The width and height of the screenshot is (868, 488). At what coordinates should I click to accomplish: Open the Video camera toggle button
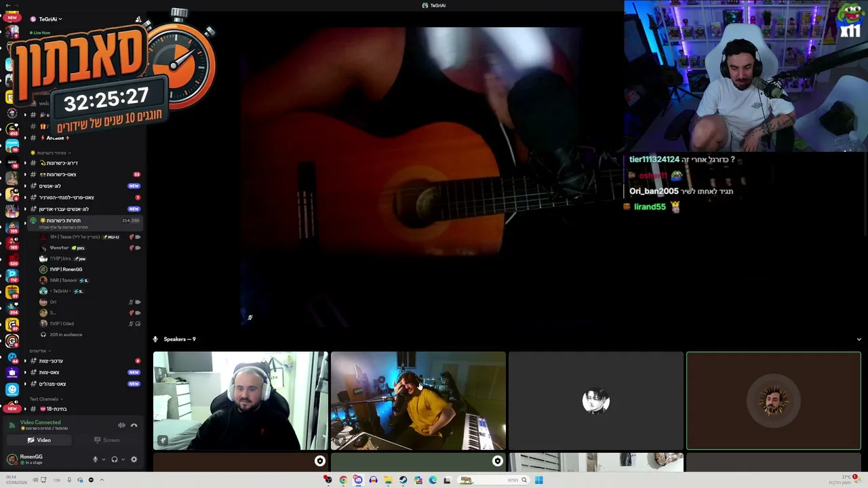(x=39, y=440)
